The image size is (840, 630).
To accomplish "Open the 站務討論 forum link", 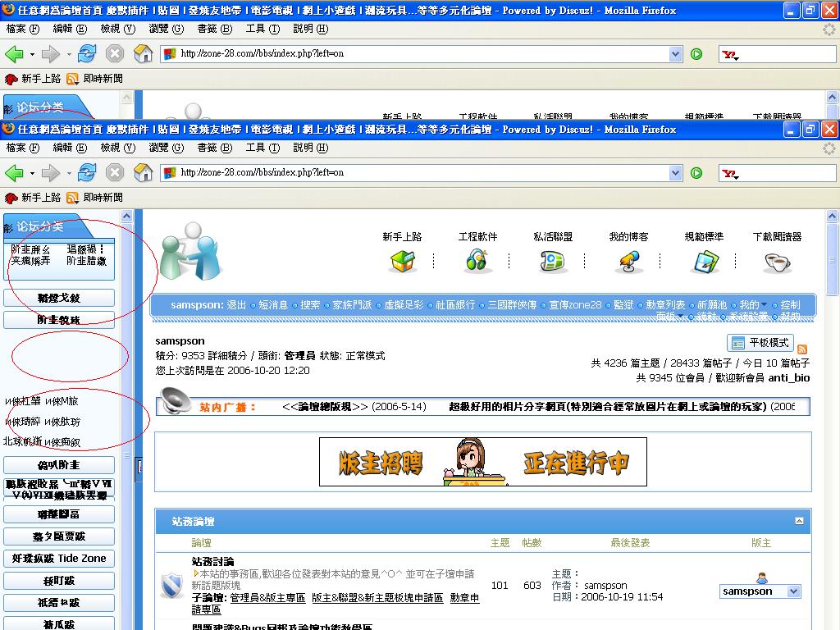I will coord(212,562).
